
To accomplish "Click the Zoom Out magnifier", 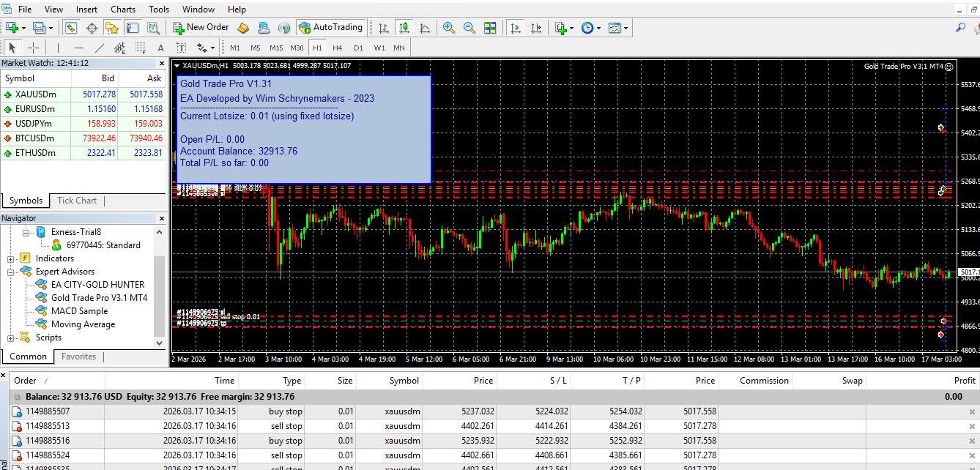I will pos(469,28).
